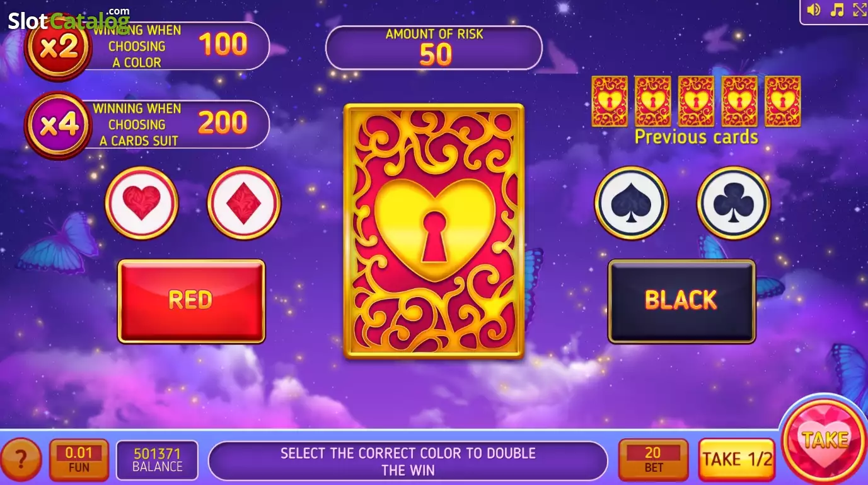868x485 pixels.
Task: Click the first previous card thumbnail
Action: [x=610, y=101]
